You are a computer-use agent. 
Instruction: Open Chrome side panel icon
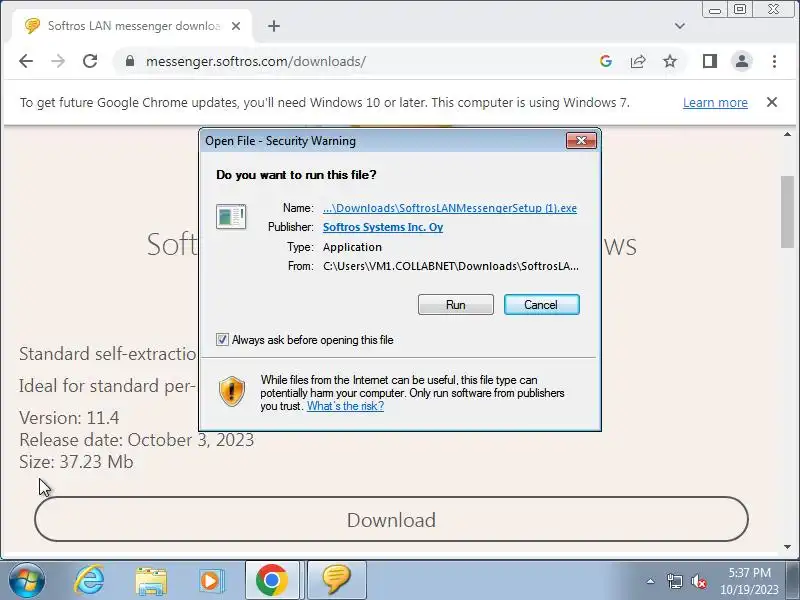coord(710,61)
